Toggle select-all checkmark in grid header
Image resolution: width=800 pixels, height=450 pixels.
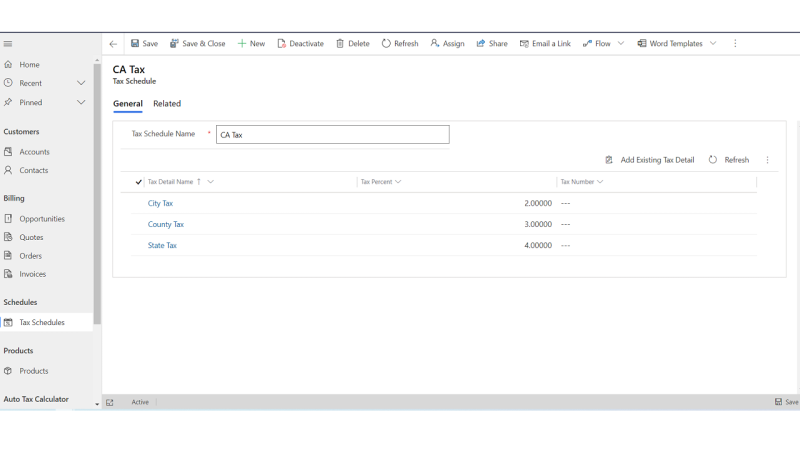point(138,182)
